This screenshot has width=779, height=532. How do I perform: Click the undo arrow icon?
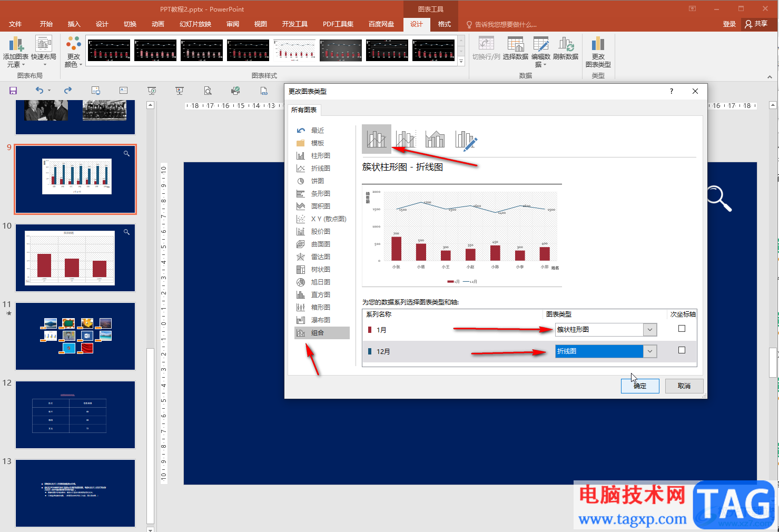tap(40, 91)
